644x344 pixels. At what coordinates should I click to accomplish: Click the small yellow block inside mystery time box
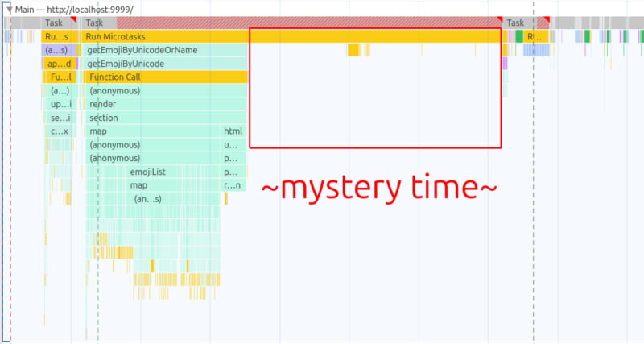pyautogui.click(x=353, y=50)
